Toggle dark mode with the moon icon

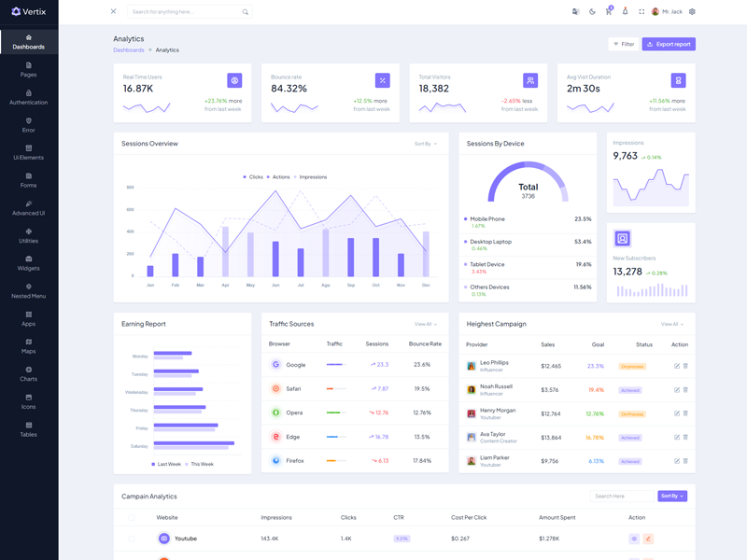coord(592,12)
